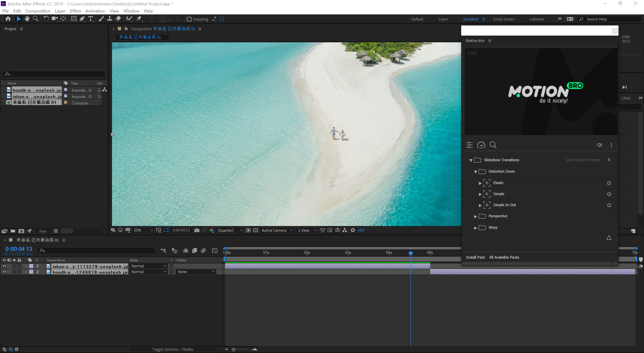Select the Zoom tool in toolbar

point(36,19)
